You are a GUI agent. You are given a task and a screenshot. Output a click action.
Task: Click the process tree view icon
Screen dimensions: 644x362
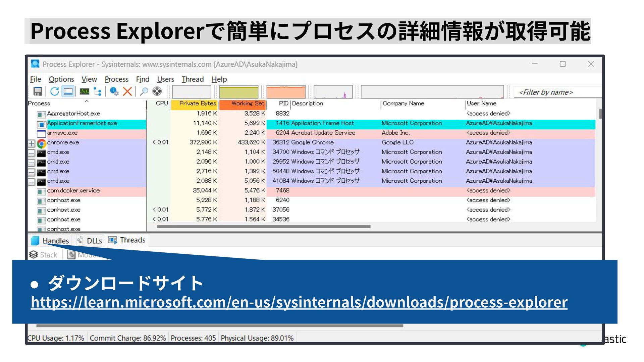97,91
